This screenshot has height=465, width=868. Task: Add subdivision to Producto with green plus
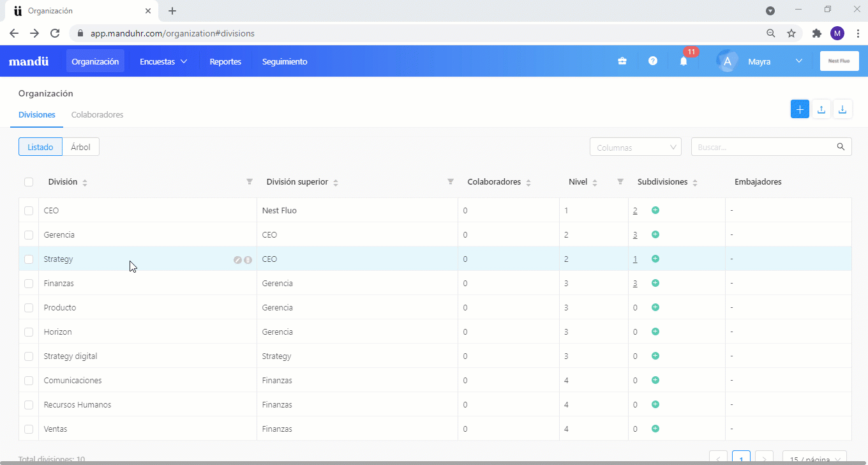tap(655, 307)
